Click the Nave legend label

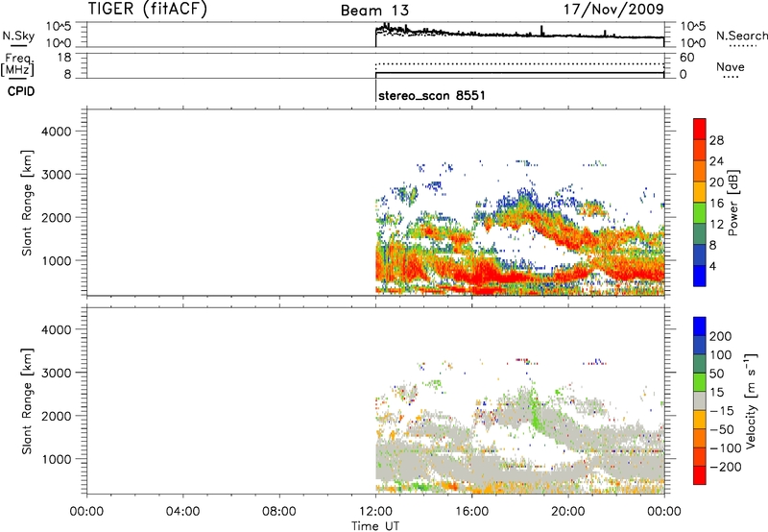pos(730,66)
